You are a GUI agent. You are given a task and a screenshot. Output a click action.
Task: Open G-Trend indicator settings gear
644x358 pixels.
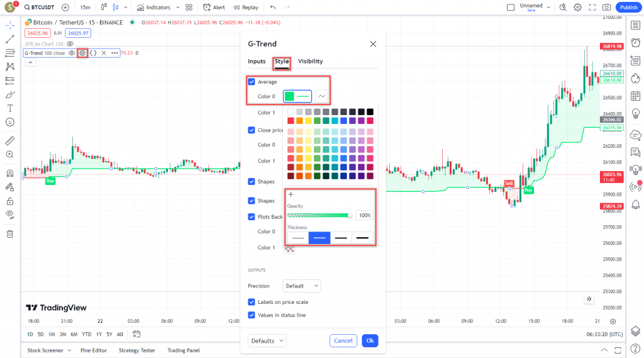pyautogui.click(x=82, y=53)
